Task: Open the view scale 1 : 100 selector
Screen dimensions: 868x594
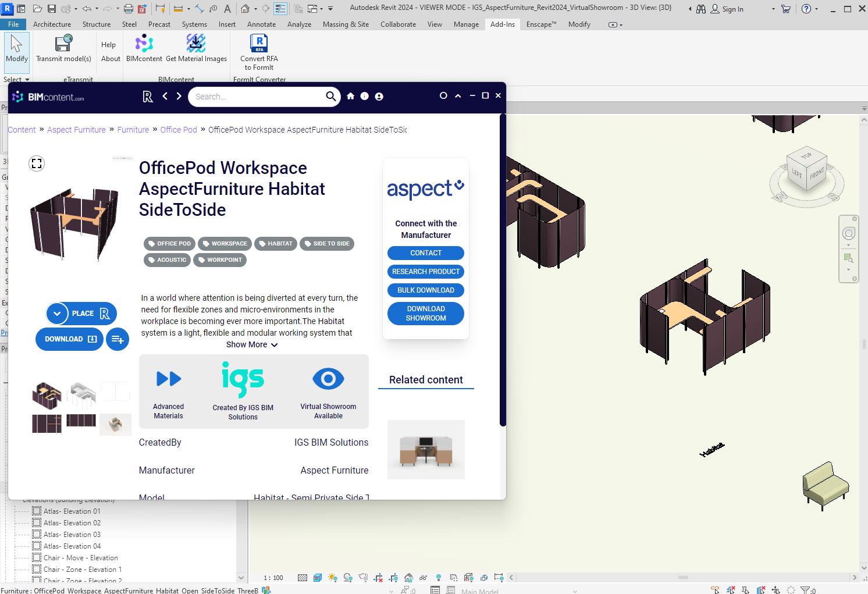Action: point(273,578)
